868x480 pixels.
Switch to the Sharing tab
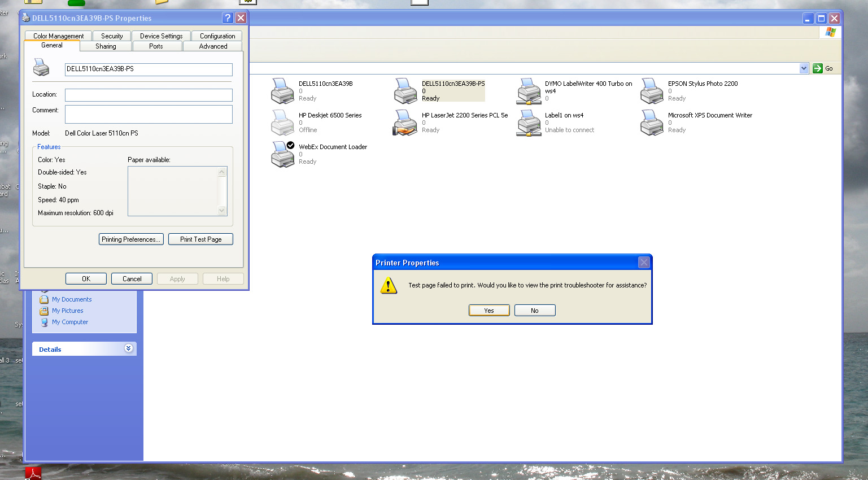pyautogui.click(x=106, y=46)
